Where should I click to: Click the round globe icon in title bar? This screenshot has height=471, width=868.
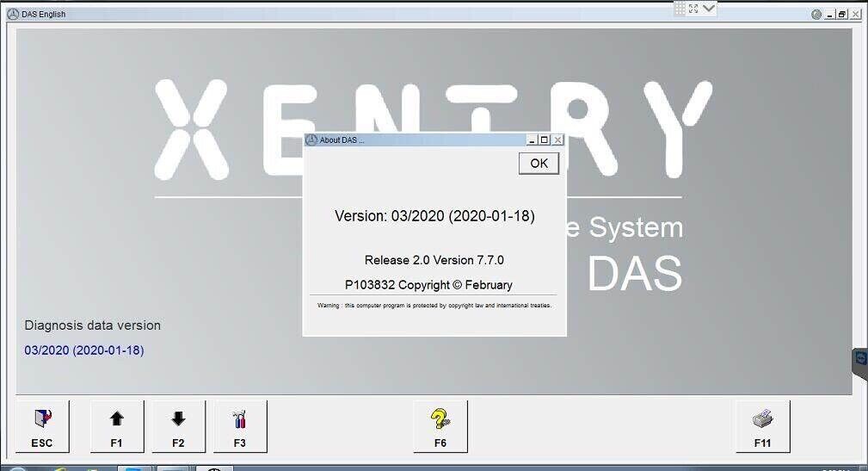coord(816,15)
